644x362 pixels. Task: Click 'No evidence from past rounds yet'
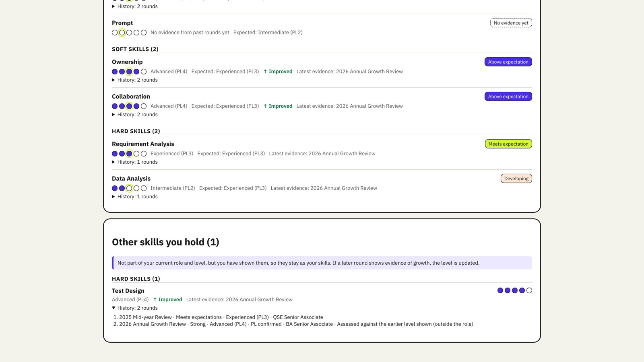(x=190, y=33)
